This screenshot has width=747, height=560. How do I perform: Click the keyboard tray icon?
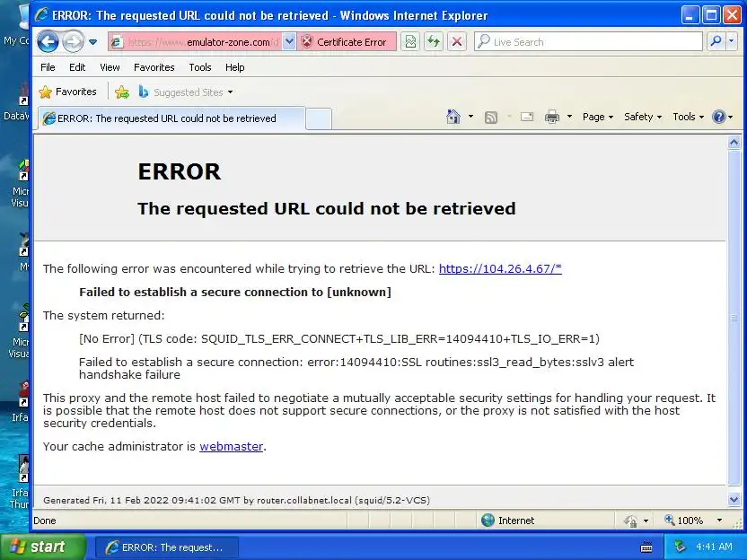click(646, 547)
